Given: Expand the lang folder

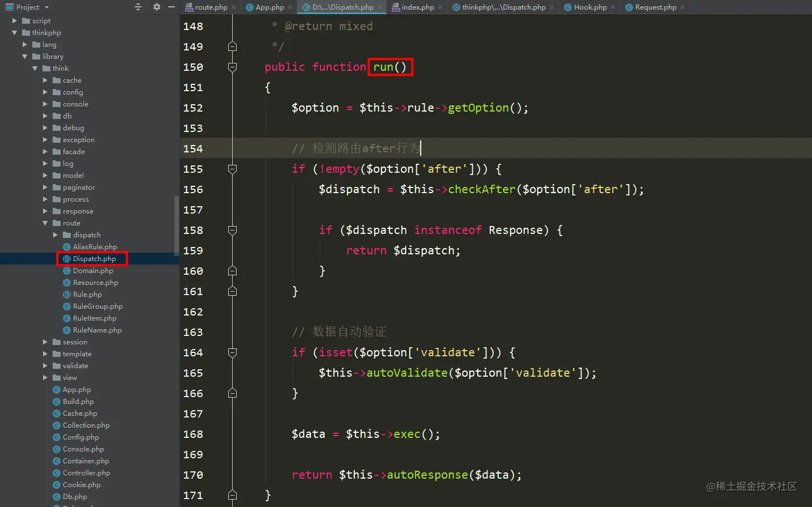Looking at the screenshot, I should [x=25, y=45].
